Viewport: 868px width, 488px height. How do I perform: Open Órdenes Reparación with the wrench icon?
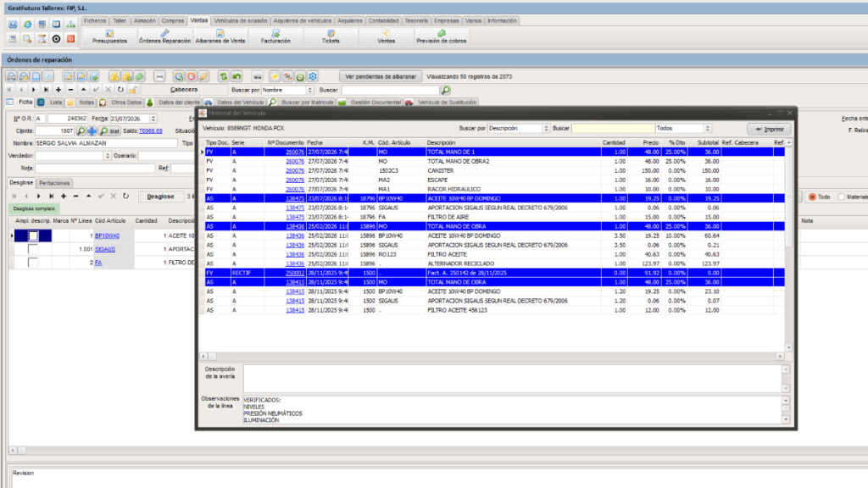pyautogui.click(x=164, y=36)
